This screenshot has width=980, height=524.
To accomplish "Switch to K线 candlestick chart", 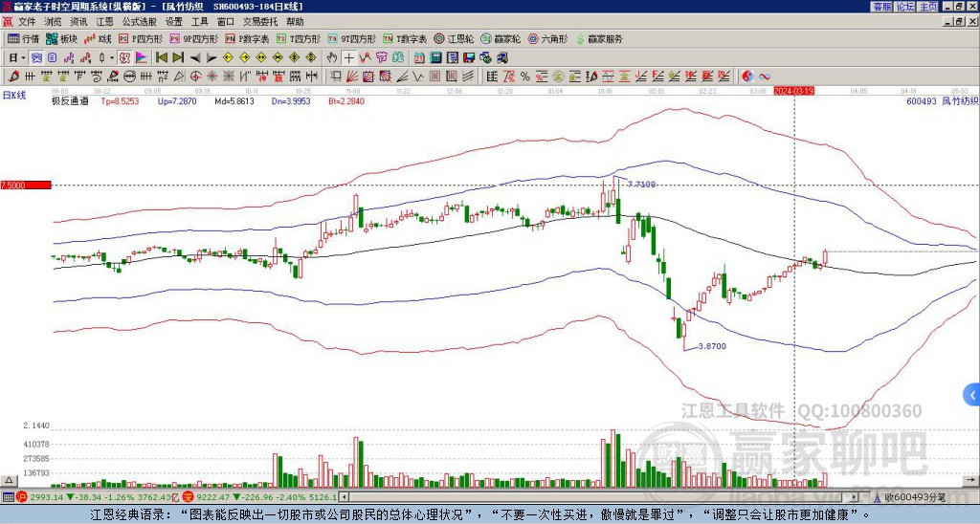I will 97,38.
